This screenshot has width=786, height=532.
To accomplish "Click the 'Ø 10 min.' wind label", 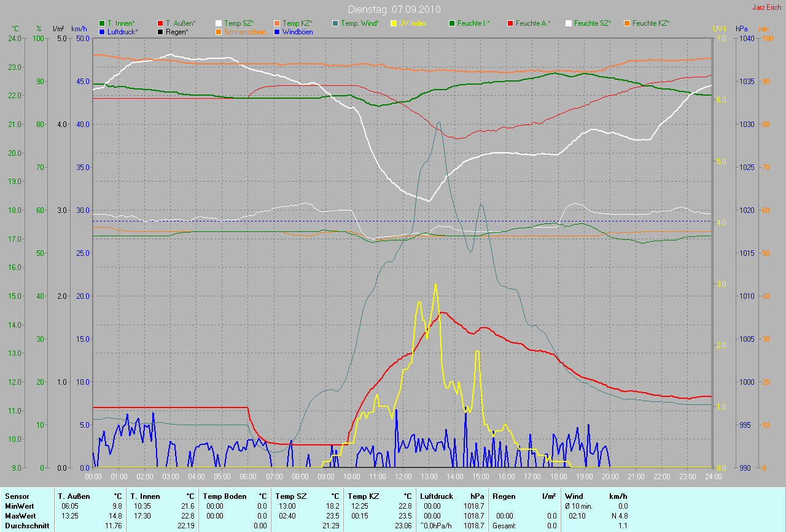I will pyautogui.click(x=579, y=506).
